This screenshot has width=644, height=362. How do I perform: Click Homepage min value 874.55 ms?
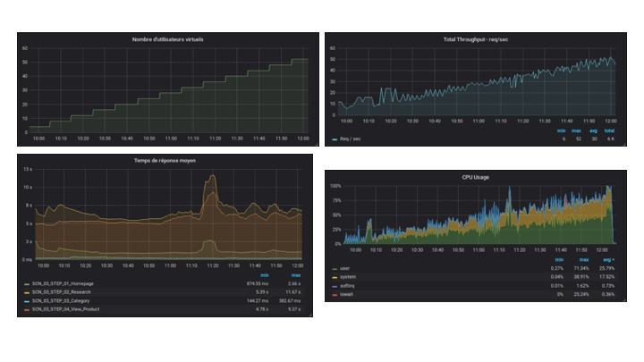pyautogui.click(x=258, y=283)
